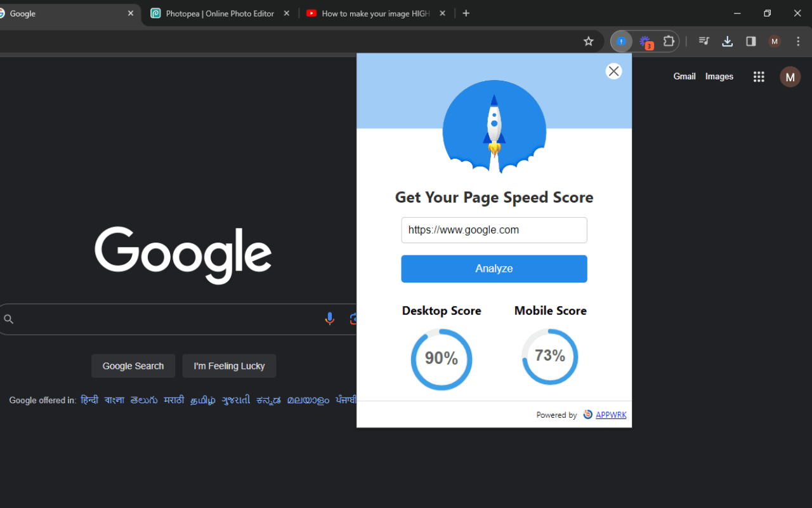Open Google account avatar menu
This screenshot has height=508, width=812.
tap(790, 77)
